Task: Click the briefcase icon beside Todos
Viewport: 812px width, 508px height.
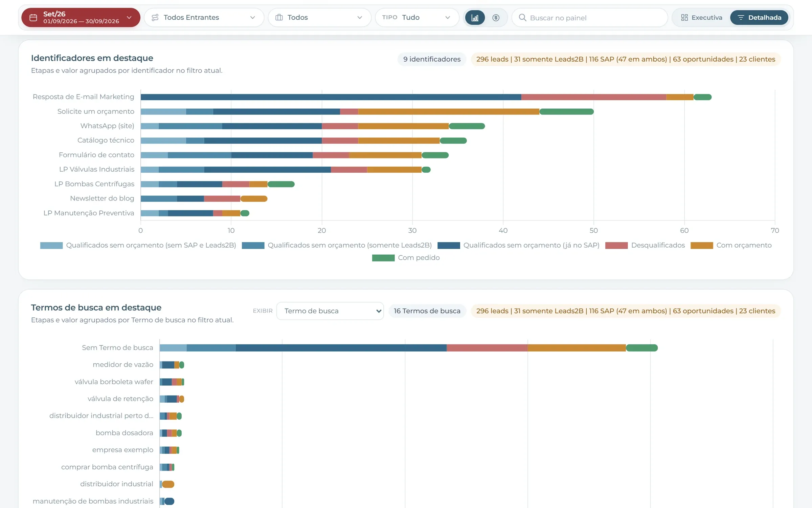Action: tap(279, 18)
